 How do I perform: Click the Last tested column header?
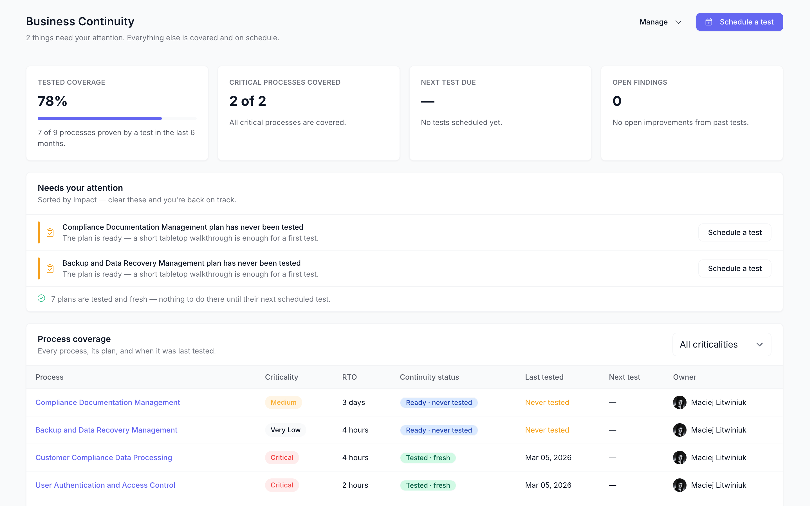click(544, 377)
